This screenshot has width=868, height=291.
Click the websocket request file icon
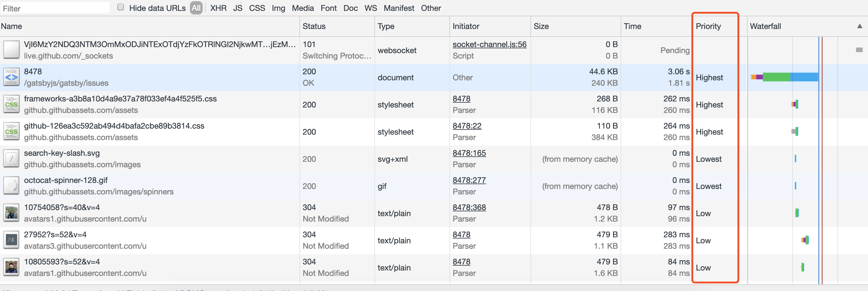tap(11, 50)
